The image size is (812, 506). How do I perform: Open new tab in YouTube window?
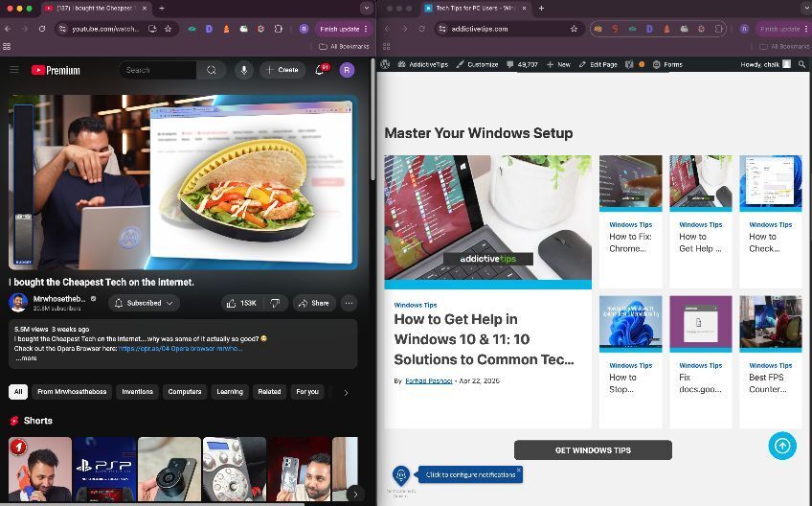[x=162, y=9]
